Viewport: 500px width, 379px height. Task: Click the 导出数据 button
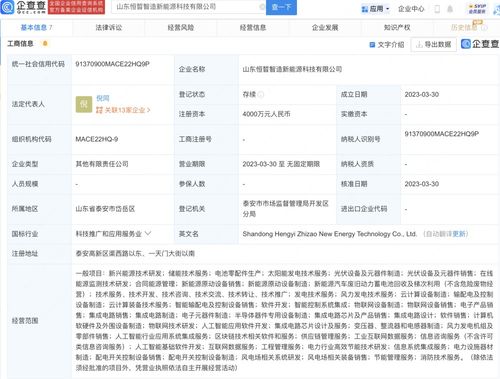click(434, 44)
